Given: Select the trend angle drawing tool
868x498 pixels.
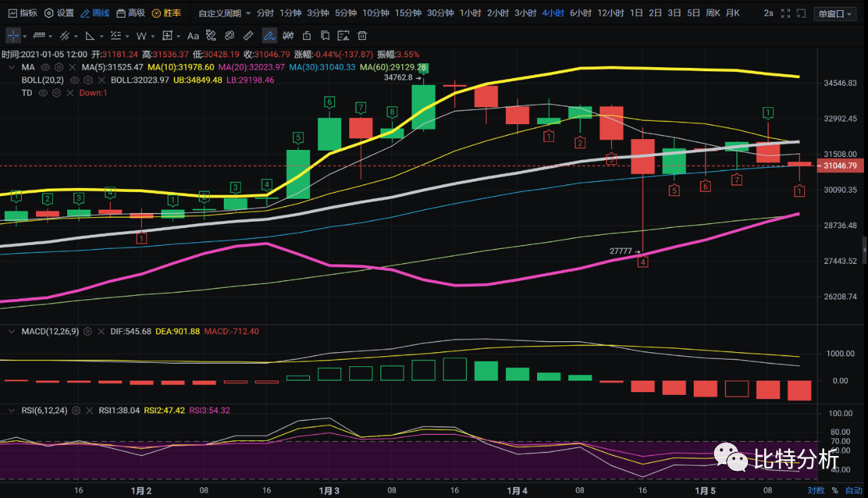Looking at the screenshot, I should (91, 36).
